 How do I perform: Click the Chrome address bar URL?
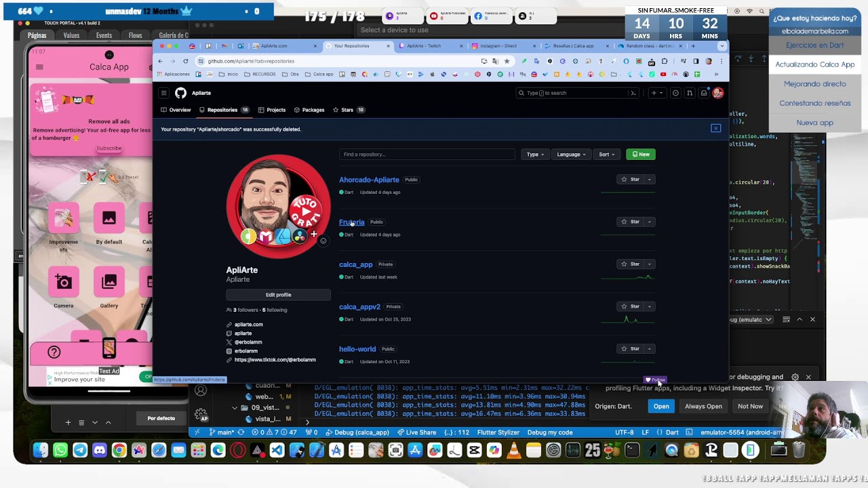(251, 61)
